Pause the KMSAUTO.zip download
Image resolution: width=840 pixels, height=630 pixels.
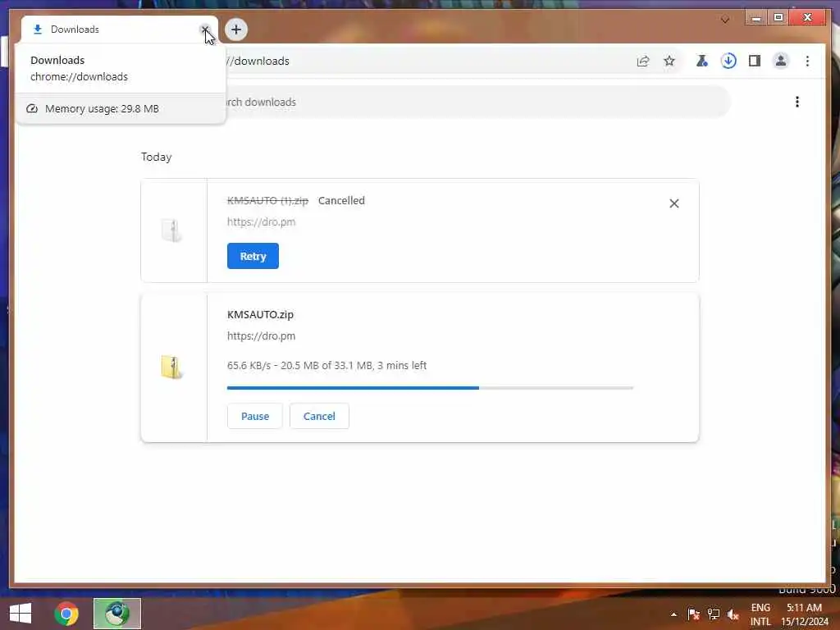[x=255, y=416]
